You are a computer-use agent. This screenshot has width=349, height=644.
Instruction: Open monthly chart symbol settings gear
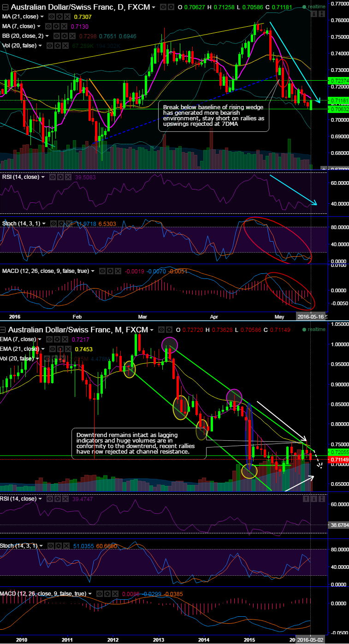(x=169, y=330)
